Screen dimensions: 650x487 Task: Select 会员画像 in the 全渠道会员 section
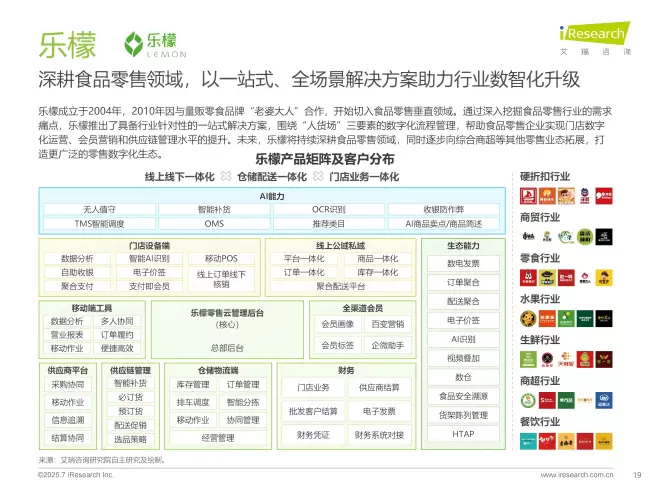(x=337, y=324)
